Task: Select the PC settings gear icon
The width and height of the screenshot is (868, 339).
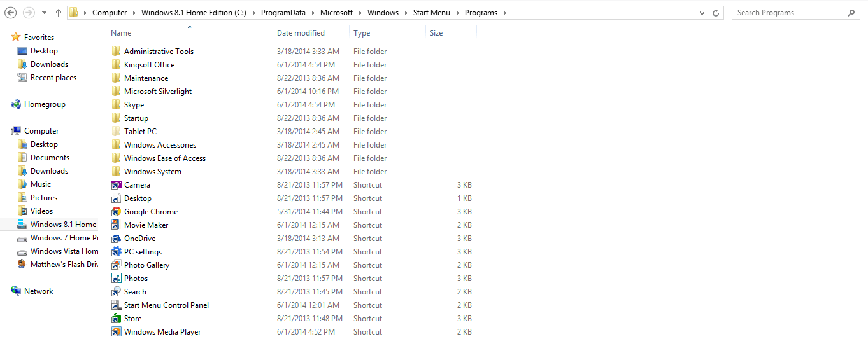Action: (116, 252)
